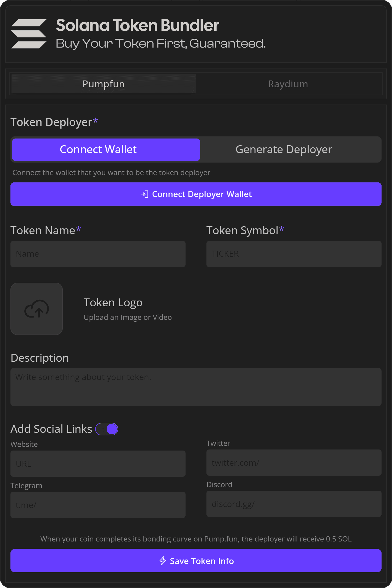Click the Save Token Info button

[x=196, y=561]
